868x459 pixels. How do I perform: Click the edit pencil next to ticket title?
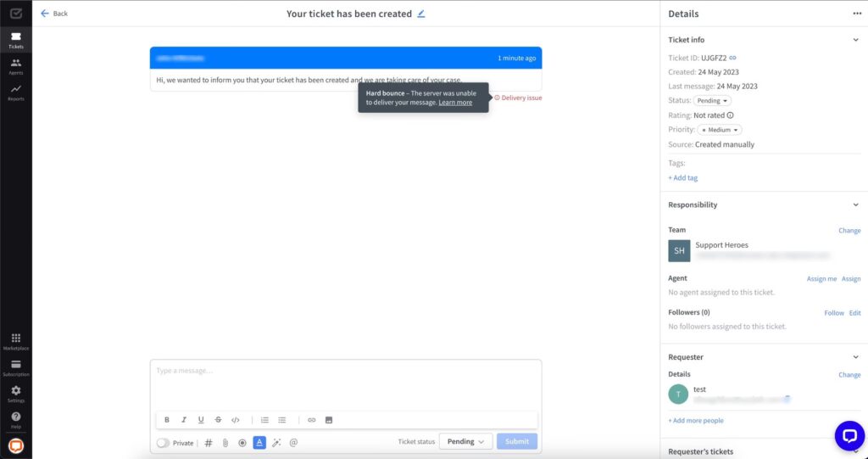point(421,14)
